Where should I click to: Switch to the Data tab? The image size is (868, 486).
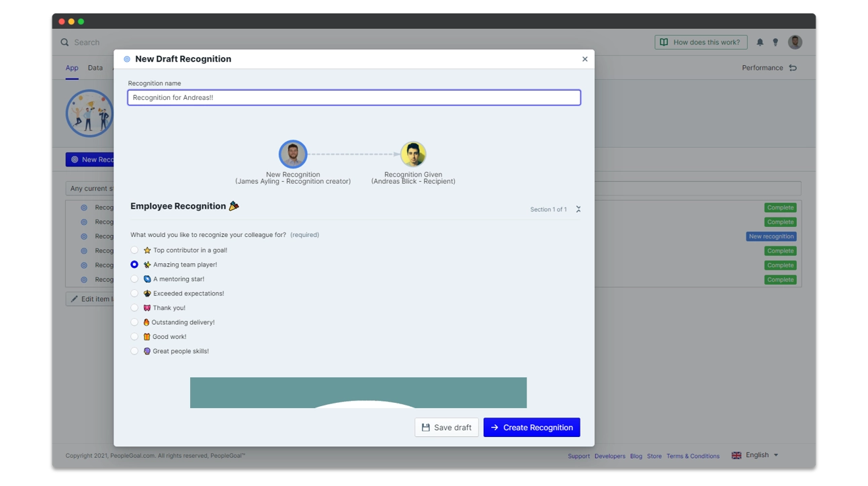tap(95, 68)
